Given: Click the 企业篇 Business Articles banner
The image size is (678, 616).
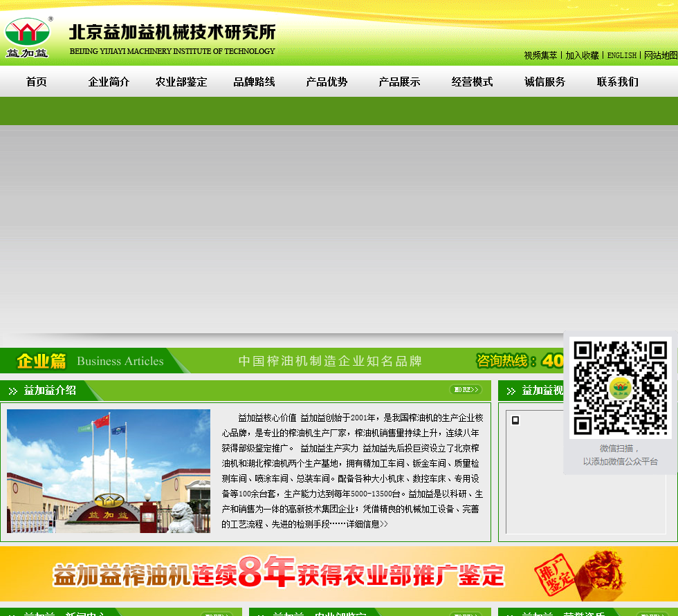Looking at the screenshot, I should (x=91, y=361).
